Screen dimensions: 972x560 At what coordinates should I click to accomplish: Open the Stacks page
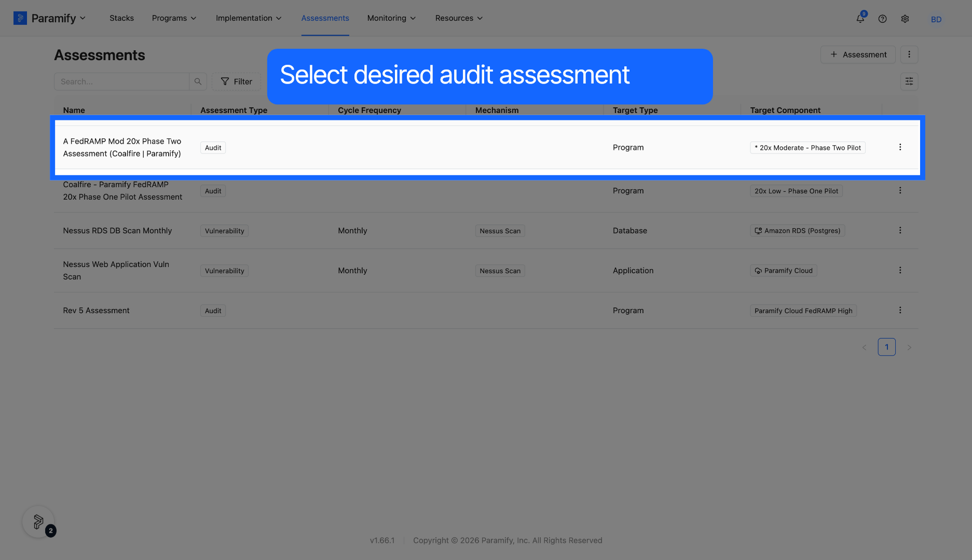pos(121,18)
